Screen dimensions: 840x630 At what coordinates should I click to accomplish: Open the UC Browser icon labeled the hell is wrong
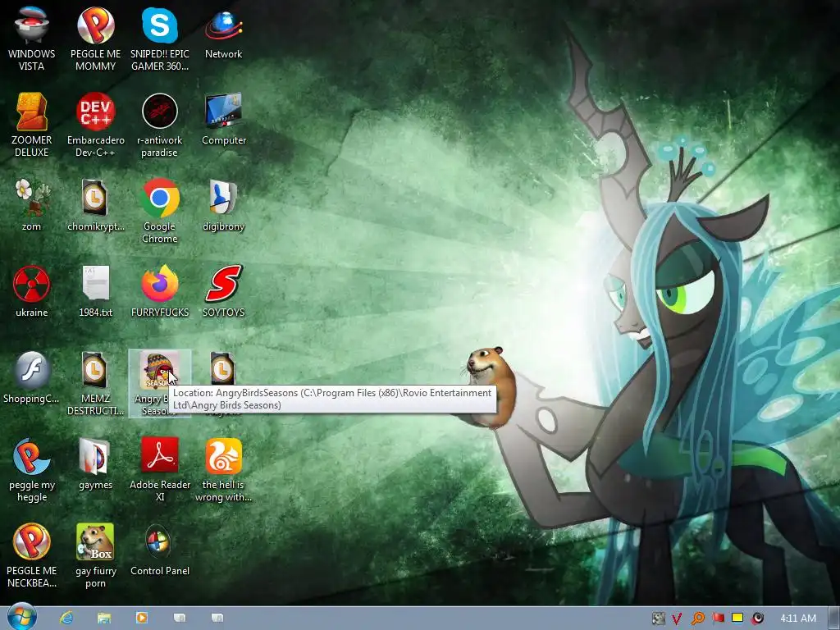223,469
